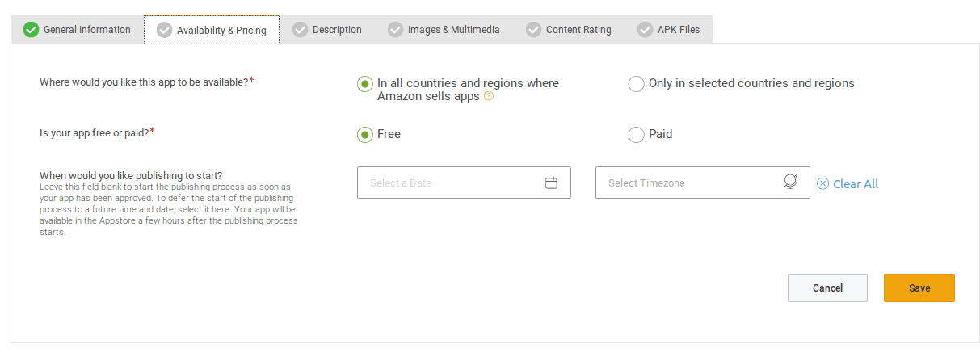Click the circled X icon beside Clear All
Screen dimensions: 980x361
coord(822,183)
